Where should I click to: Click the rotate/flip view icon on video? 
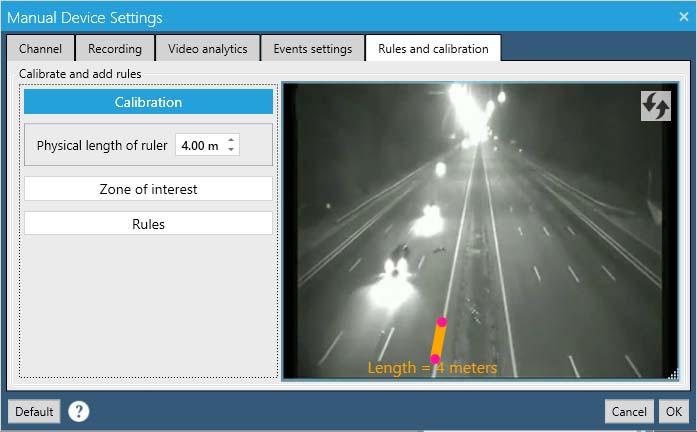click(x=656, y=106)
